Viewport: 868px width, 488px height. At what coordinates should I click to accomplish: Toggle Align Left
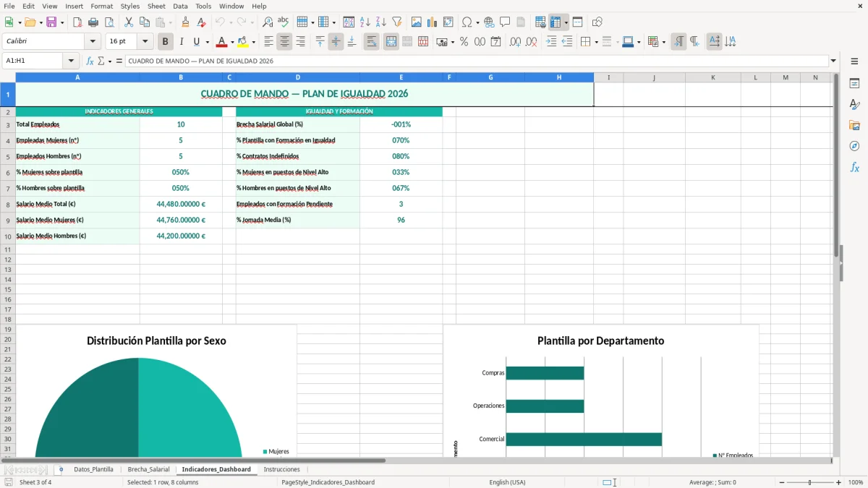pos(268,42)
